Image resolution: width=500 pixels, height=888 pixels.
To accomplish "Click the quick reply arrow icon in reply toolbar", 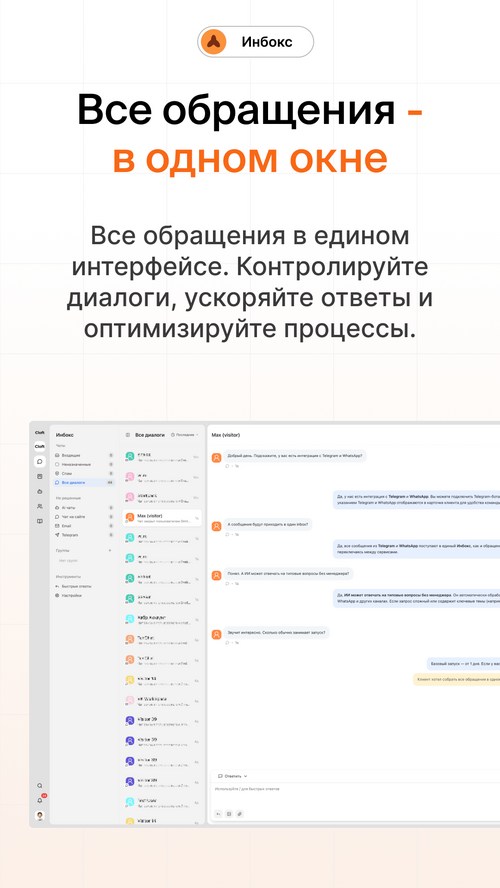I will [x=219, y=814].
